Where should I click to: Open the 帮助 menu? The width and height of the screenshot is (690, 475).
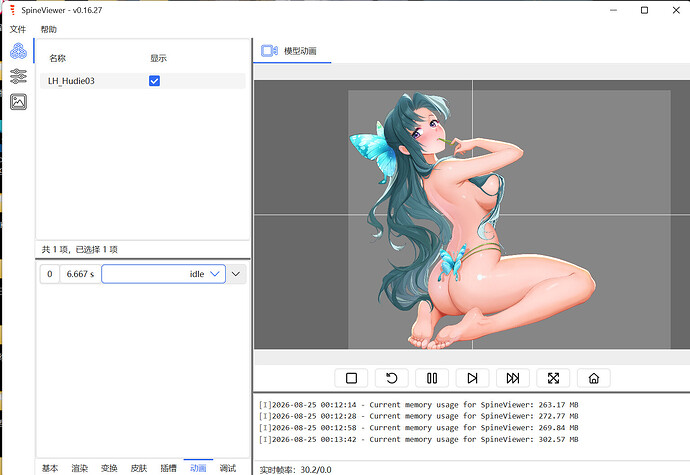click(x=49, y=29)
